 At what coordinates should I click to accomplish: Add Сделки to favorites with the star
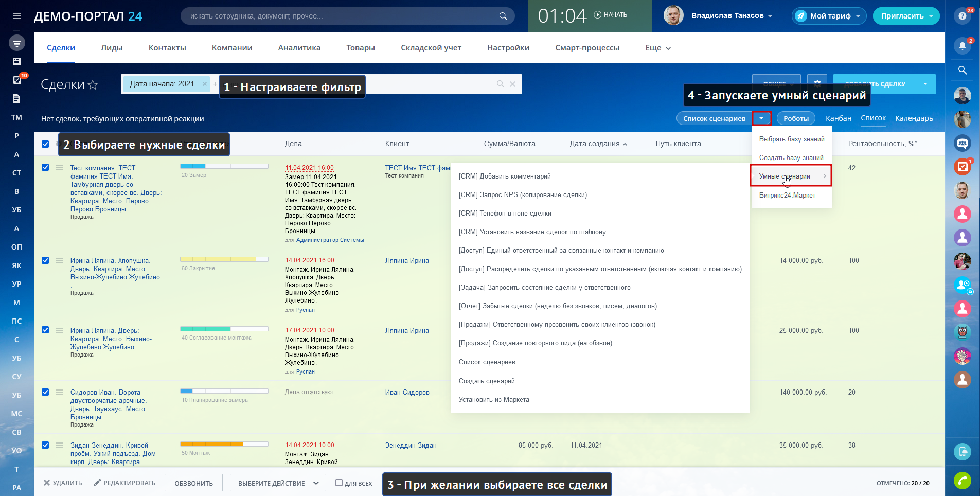click(93, 84)
